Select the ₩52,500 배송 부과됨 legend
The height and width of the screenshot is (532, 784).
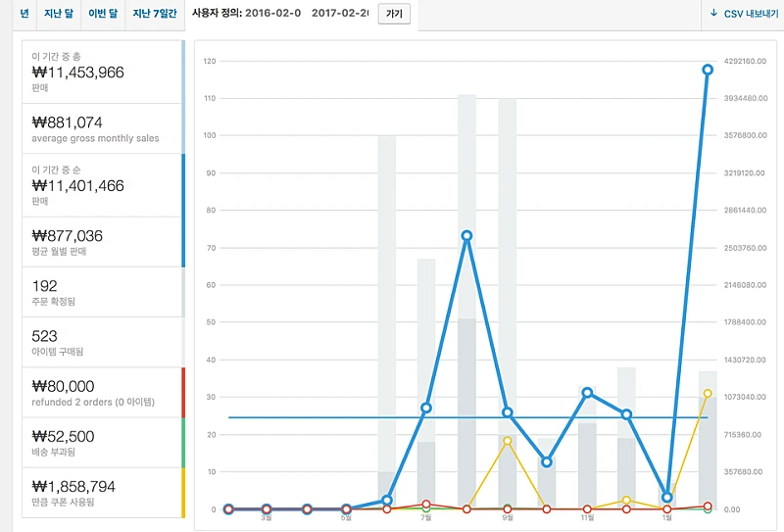(103, 443)
